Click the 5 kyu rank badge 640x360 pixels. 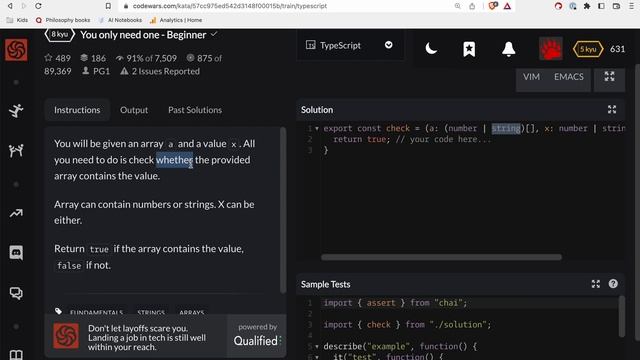pos(588,49)
